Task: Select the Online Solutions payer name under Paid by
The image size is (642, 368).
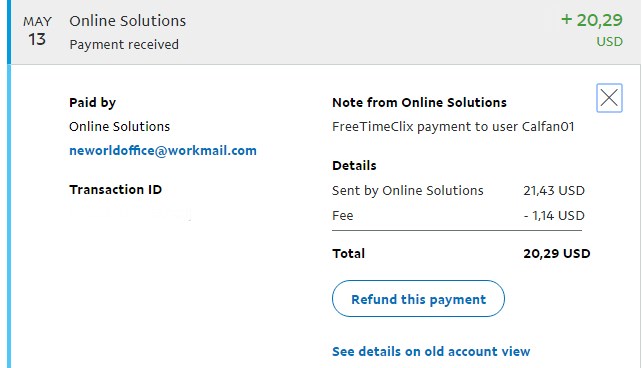Action: point(119,126)
